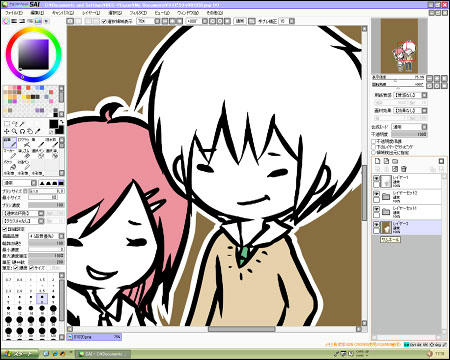Select the move tool

pyautogui.click(x=7, y=131)
